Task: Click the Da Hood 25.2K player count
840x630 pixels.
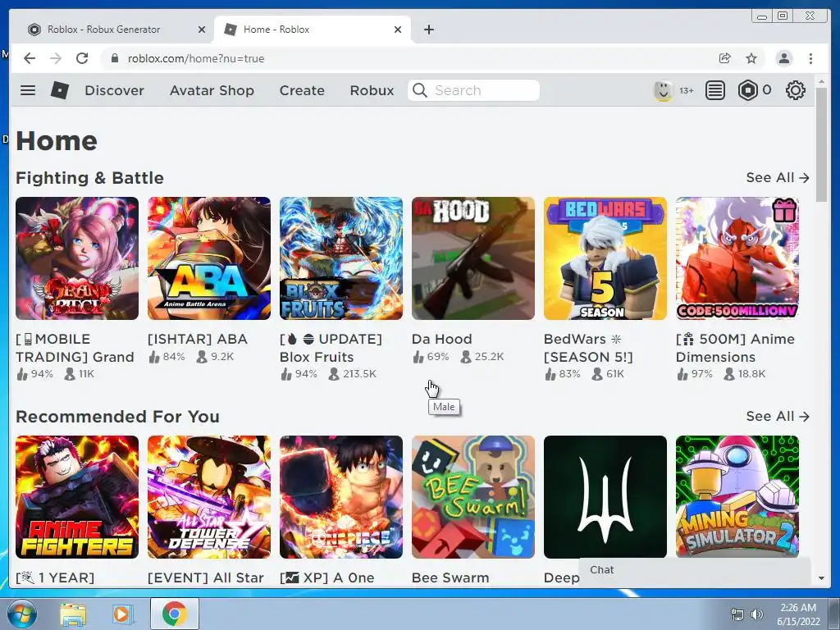Action: pos(482,356)
